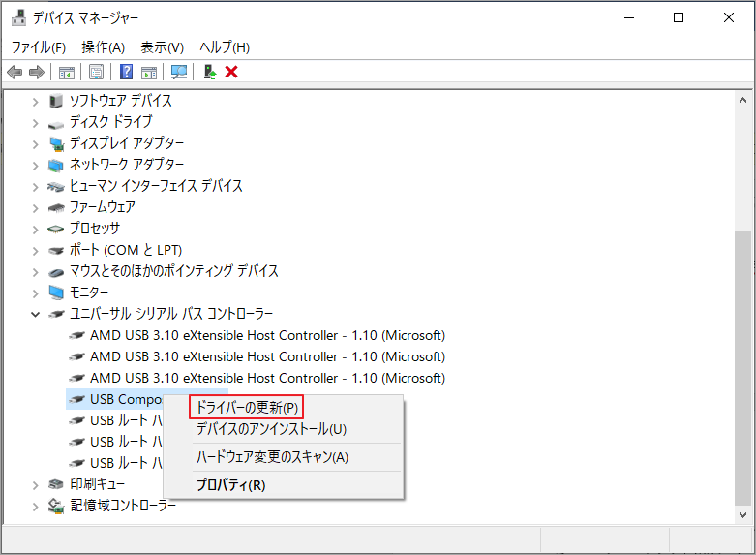Select ドライバーの更新(P) from context menu

[246, 407]
